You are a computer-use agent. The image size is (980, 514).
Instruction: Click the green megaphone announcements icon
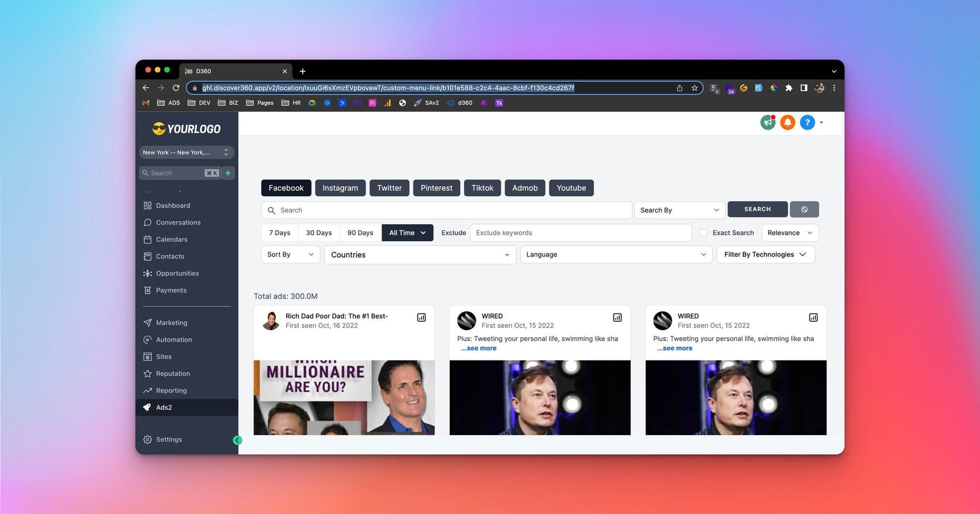(x=767, y=122)
